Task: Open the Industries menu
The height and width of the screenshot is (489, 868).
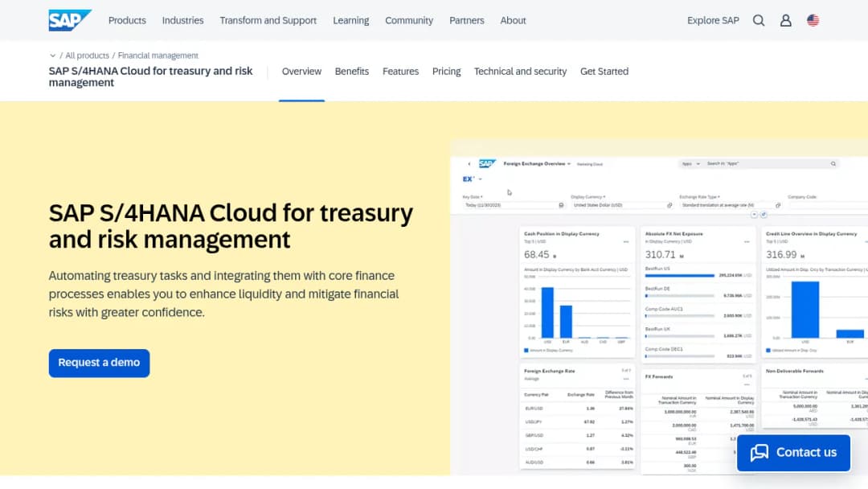Action: pos(182,20)
